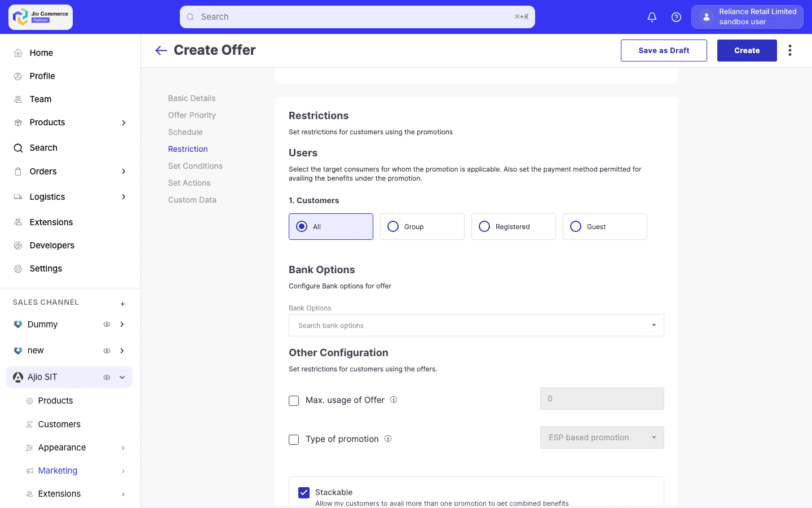Viewport: 812px width, 508px height.
Task: Click the Create button
Action: click(747, 50)
